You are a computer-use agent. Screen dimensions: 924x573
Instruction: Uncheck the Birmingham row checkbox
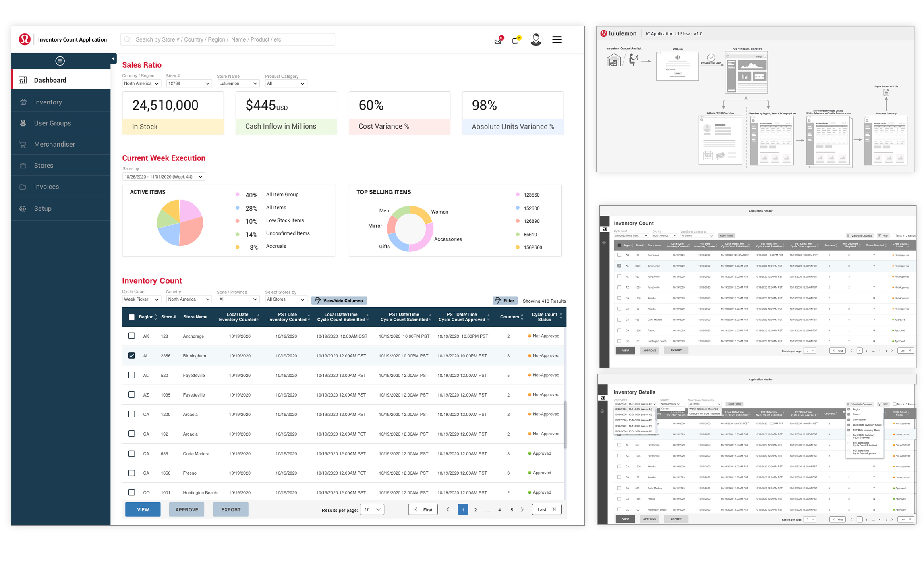132,355
